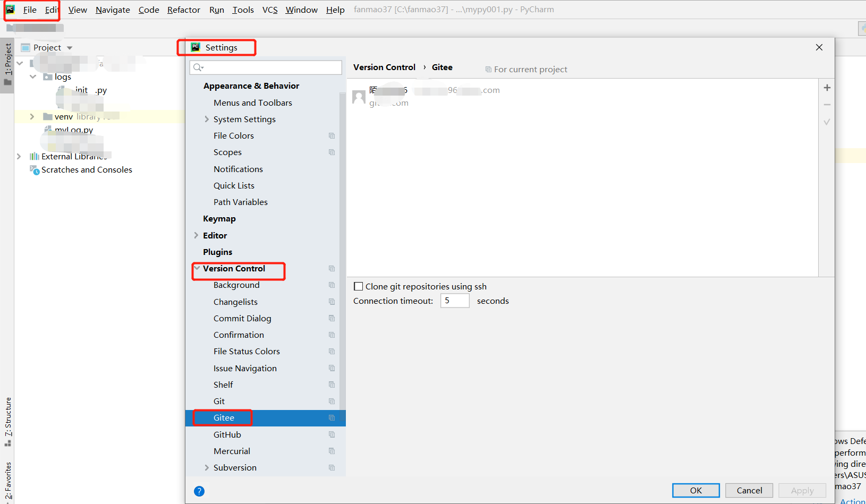The width and height of the screenshot is (866, 504).
Task: Select the Plugins settings page
Action: click(218, 252)
